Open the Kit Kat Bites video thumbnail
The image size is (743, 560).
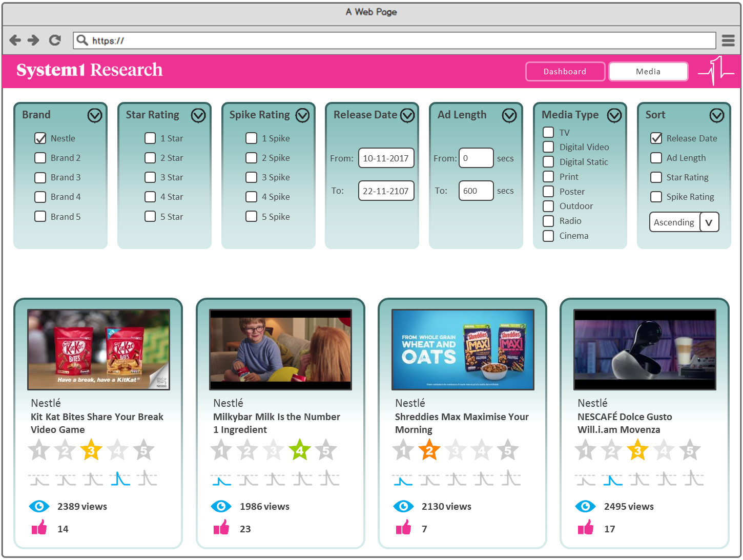click(x=98, y=349)
